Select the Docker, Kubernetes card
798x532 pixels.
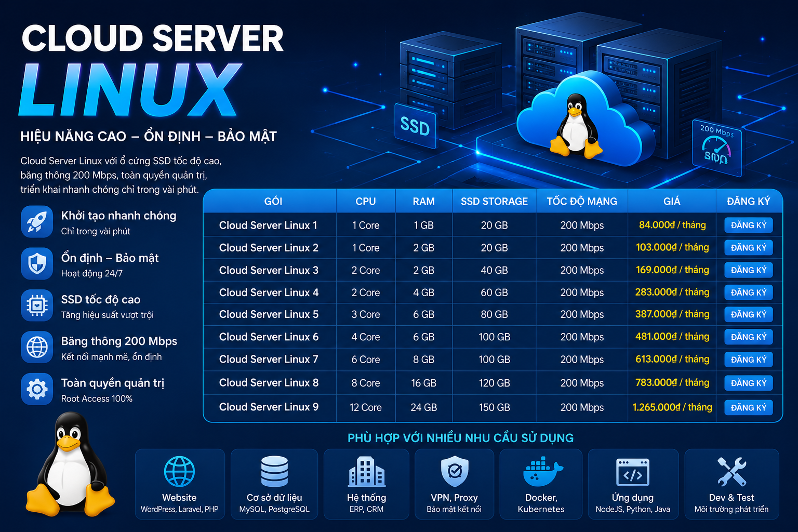541,484
